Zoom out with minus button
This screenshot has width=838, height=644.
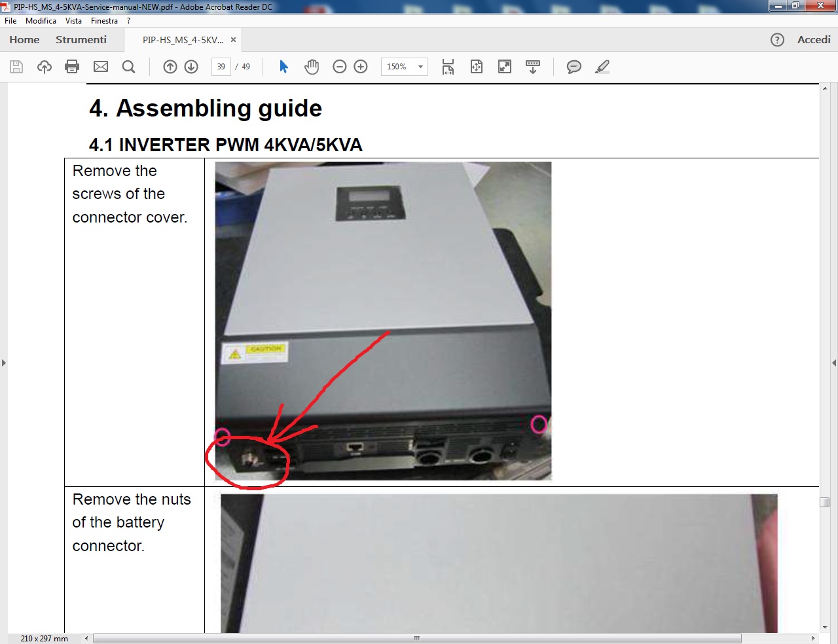coord(339,67)
